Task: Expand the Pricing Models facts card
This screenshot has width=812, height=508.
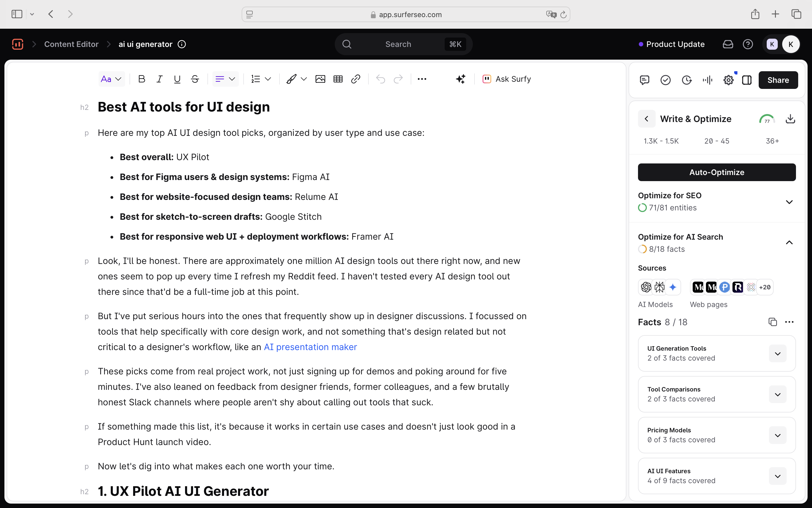Action: point(777,435)
